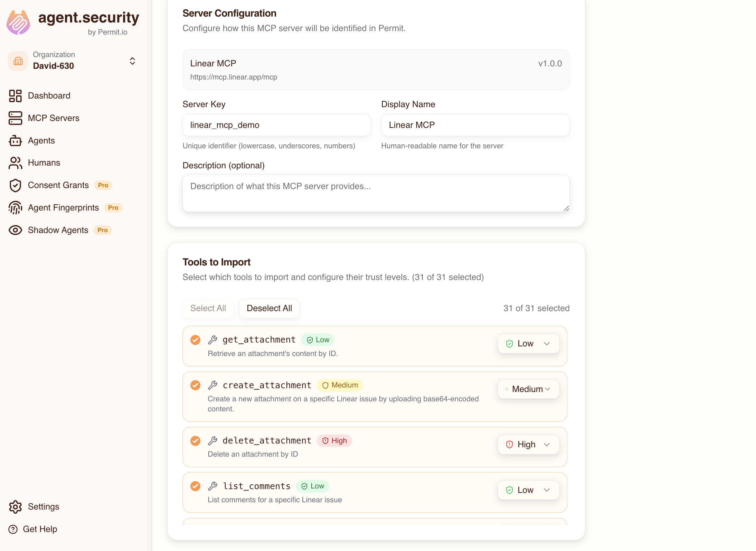Uncheck the create_attachment tool

[x=196, y=385]
